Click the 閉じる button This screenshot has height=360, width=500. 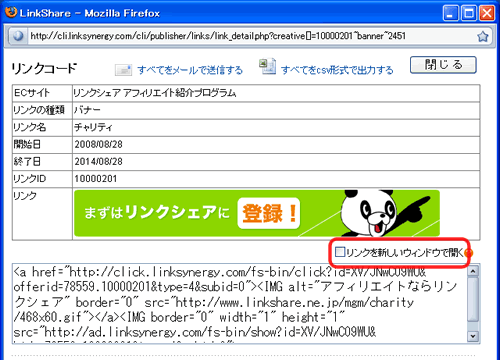(x=443, y=65)
